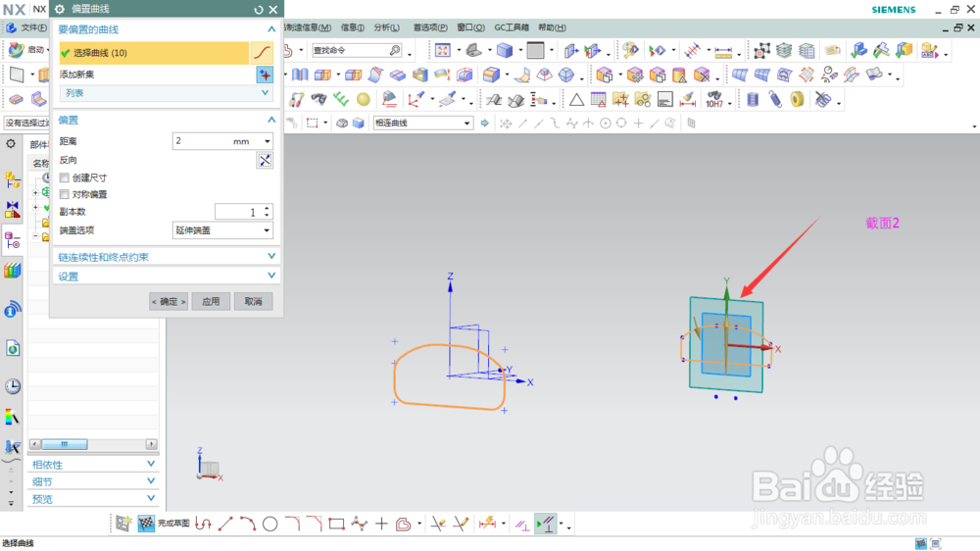Select the Line sketch tool
The height and width of the screenshot is (551, 980).
pos(225,524)
